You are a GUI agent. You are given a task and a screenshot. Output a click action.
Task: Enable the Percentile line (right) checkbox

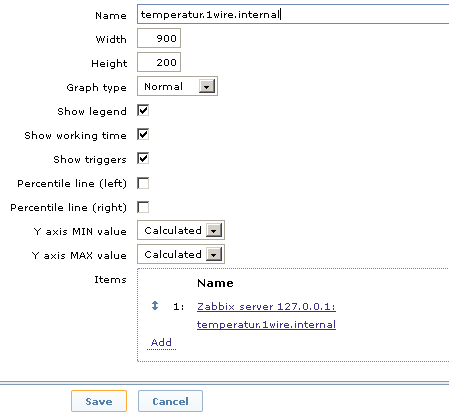click(x=143, y=207)
